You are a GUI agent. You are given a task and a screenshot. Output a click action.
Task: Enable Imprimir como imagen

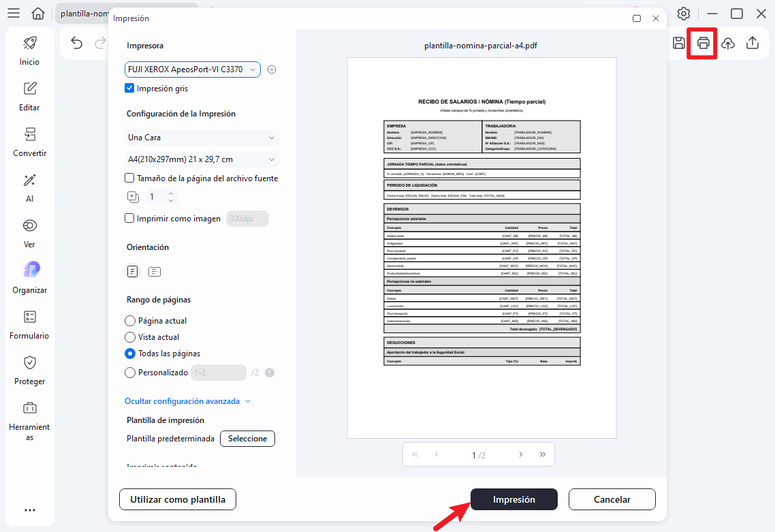[129, 218]
